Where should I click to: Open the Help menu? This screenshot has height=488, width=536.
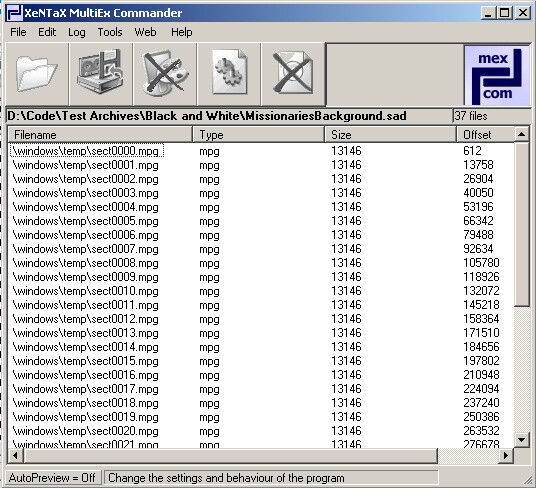click(182, 32)
